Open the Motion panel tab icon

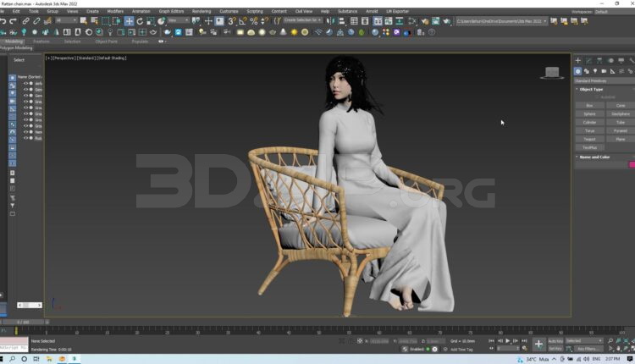610,60
